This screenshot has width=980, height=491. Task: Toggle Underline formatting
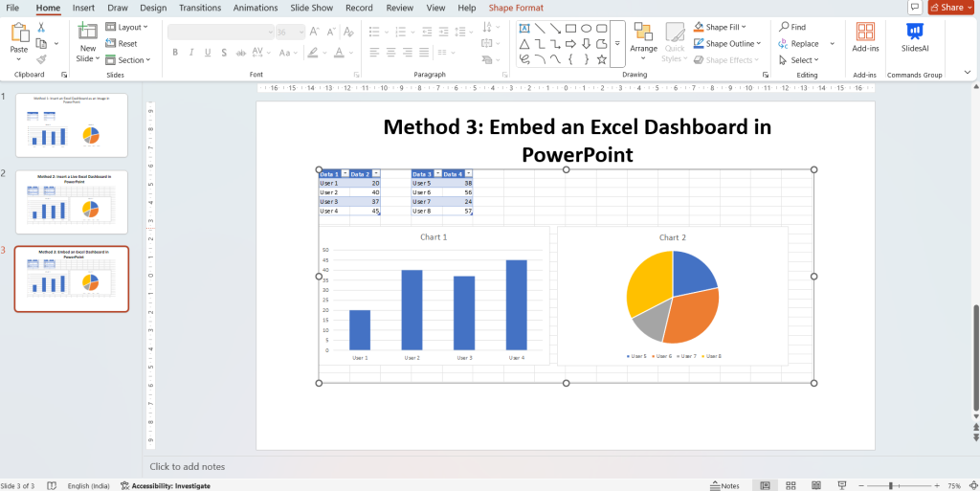[x=208, y=53]
